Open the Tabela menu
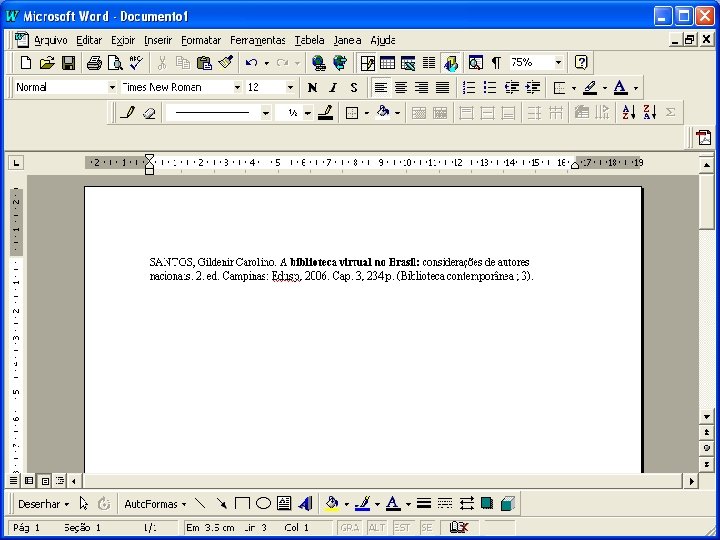The image size is (720, 540). (309, 40)
